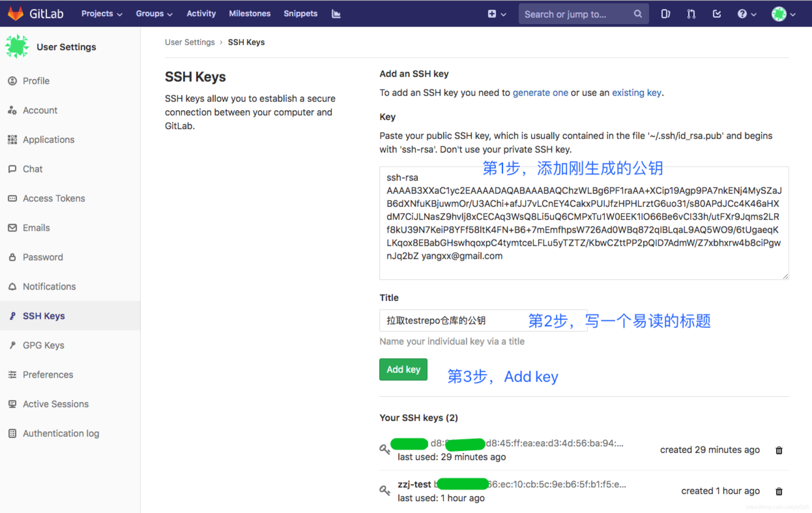Viewport: 812px width, 513px height.
Task: Click User Settings breadcrumb link
Action: 190,42
